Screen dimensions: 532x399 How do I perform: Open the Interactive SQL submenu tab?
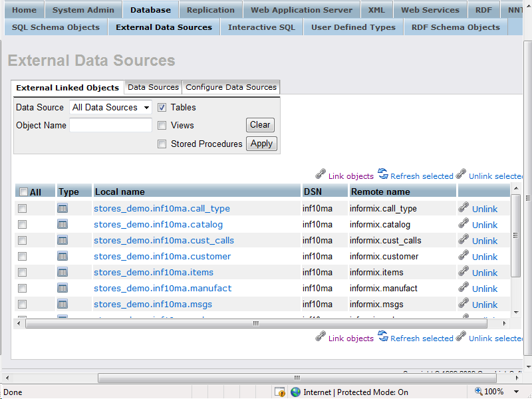(x=261, y=27)
